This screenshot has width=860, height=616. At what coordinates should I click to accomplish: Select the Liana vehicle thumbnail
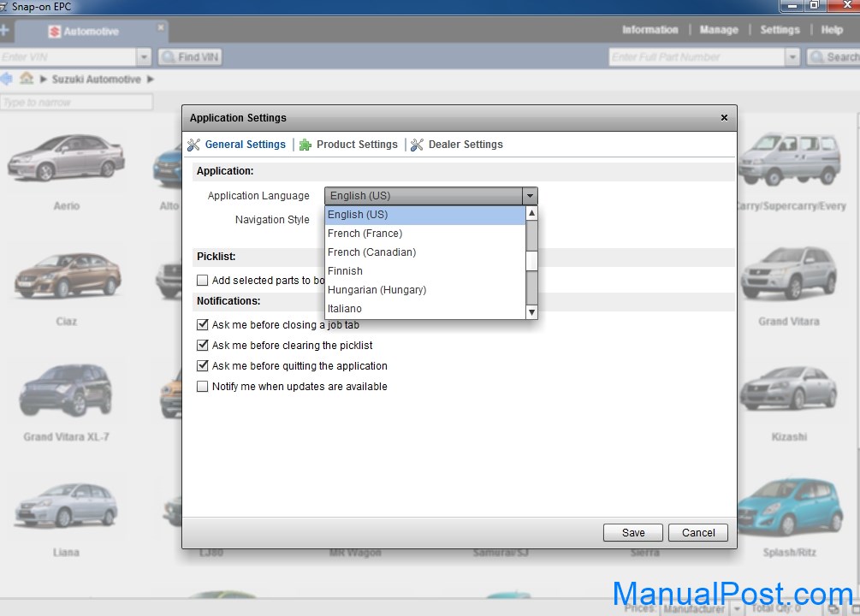coord(66,506)
